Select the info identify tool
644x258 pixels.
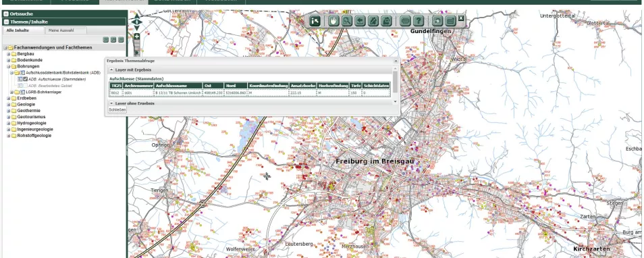(x=315, y=21)
